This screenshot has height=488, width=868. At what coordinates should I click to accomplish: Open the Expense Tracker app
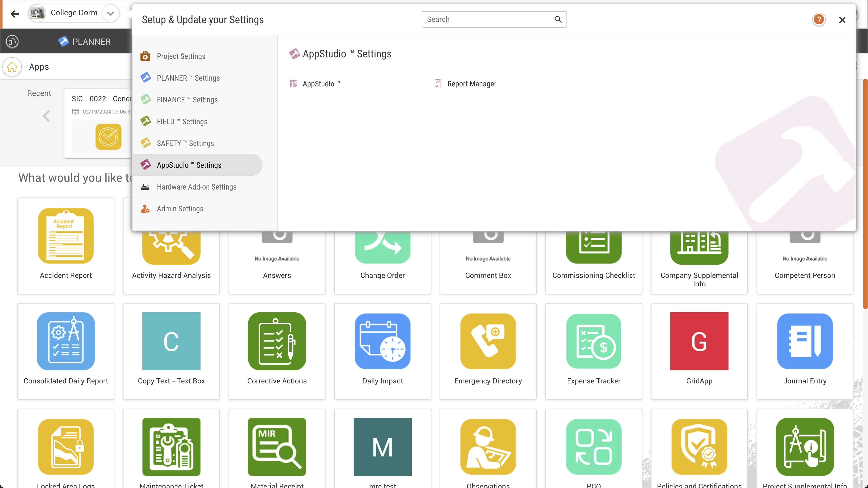point(593,341)
